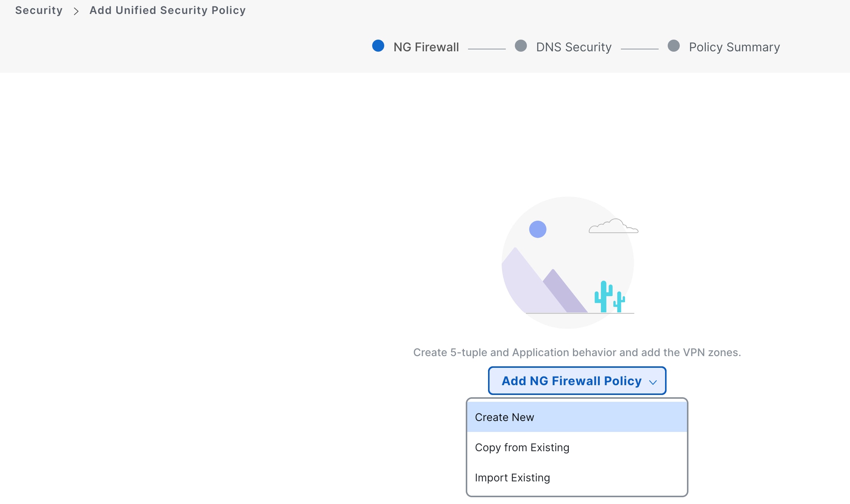This screenshot has width=850, height=504.
Task: Click the Add Unified Security Policy breadcrumb
Action: coord(167,11)
